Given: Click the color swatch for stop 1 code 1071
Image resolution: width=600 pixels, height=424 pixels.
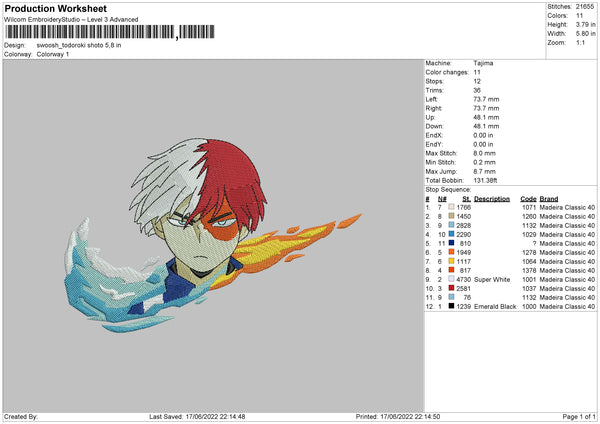Looking at the screenshot, I should (451, 207).
